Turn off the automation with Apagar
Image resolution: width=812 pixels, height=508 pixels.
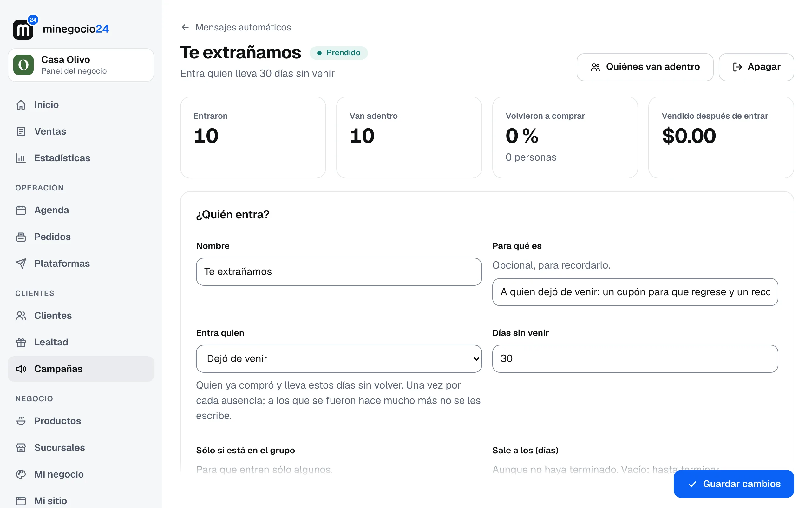pyautogui.click(x=756, y=67)
